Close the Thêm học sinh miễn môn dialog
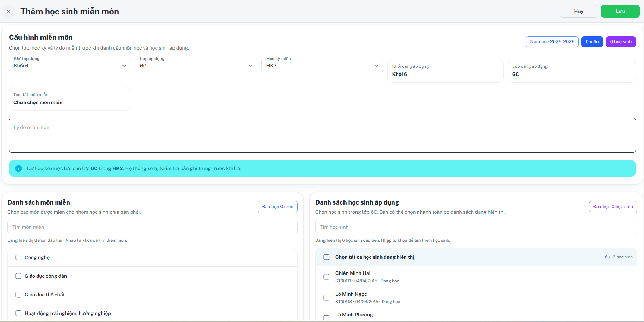 (8, 11)
